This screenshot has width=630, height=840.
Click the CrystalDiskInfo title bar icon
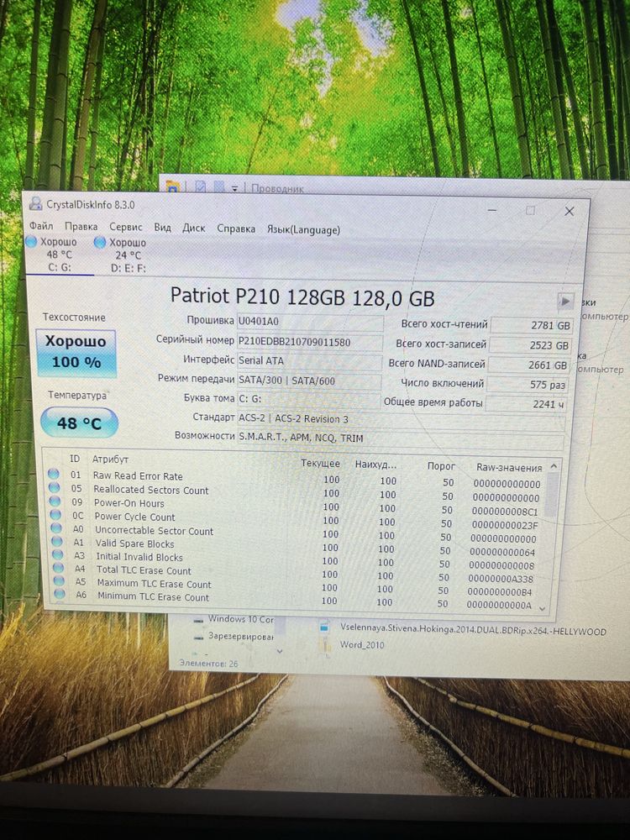point(35,203)
